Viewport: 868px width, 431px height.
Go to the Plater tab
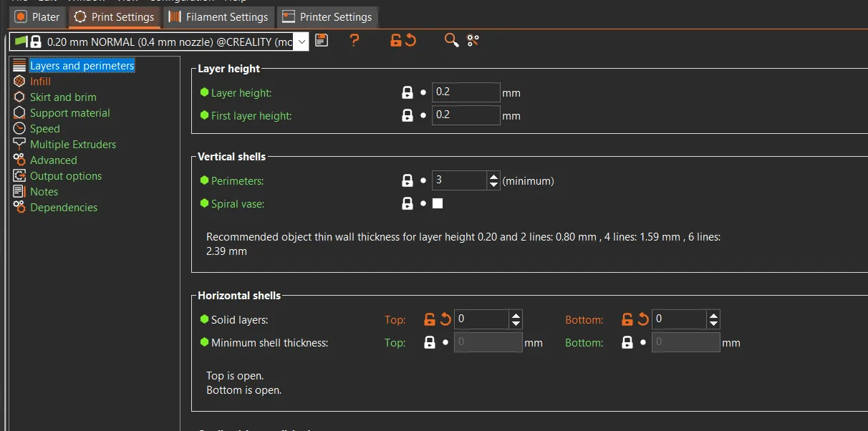point(38,16)
